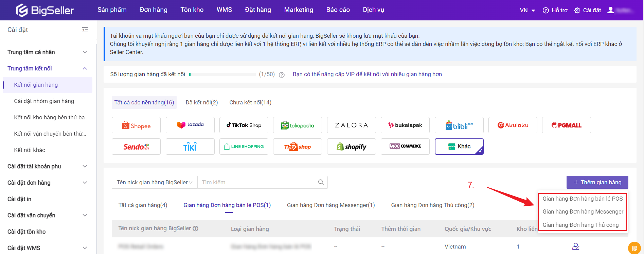This screenshot has height=254, width=644.
Task: Select the Thisshop platform button
Action: tap(298, 147)
